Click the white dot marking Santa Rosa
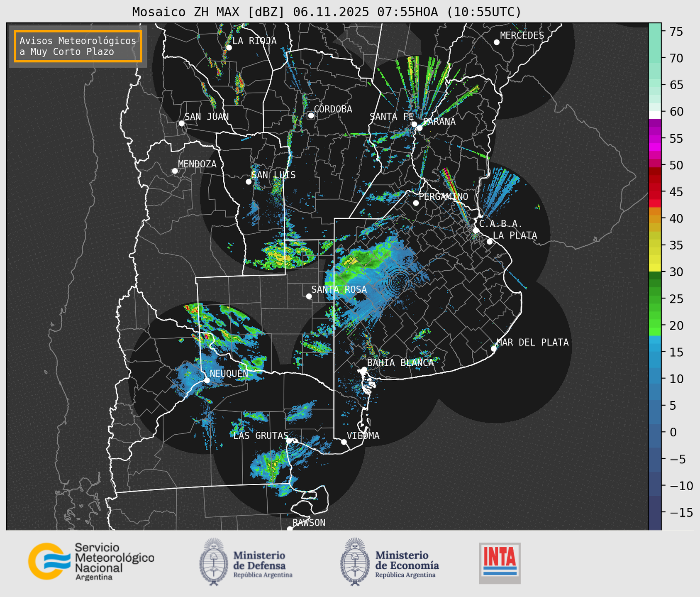This screenshot has width=700, height=597. pyautogui.click(x=309, y=296)
